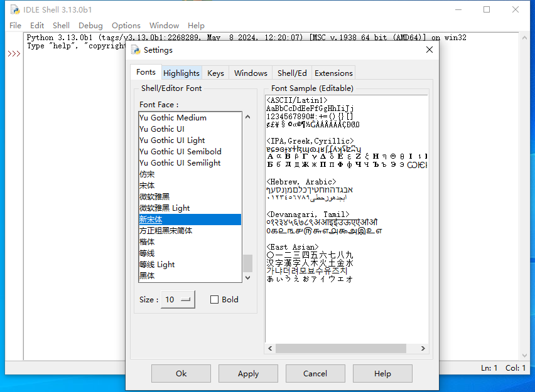The width and height of the screenshot is (535, 392).
Task: Open the Keys tab
Action: coord(215,73)
